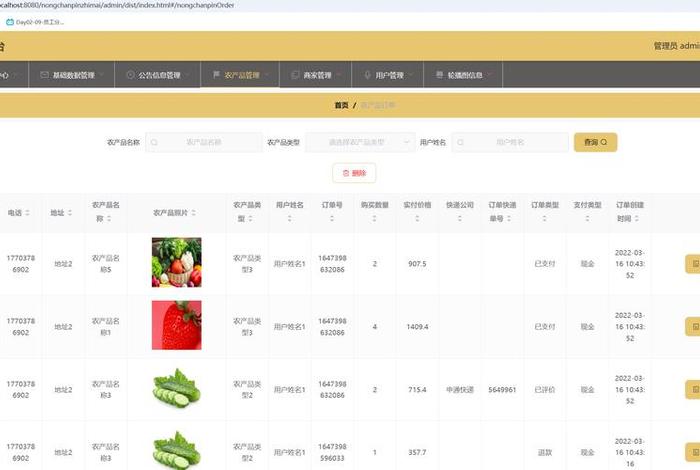The image size is (700, 470).
Task: Open the cucumber photo in the 715.4 row
Action: 177,388
